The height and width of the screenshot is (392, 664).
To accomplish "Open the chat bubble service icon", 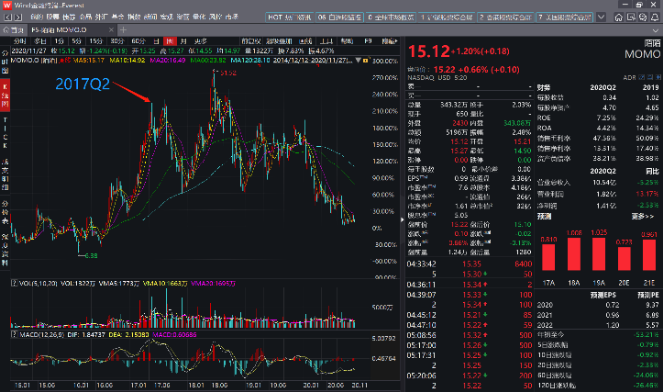I will pyautogui.click(x=643, y=17).
